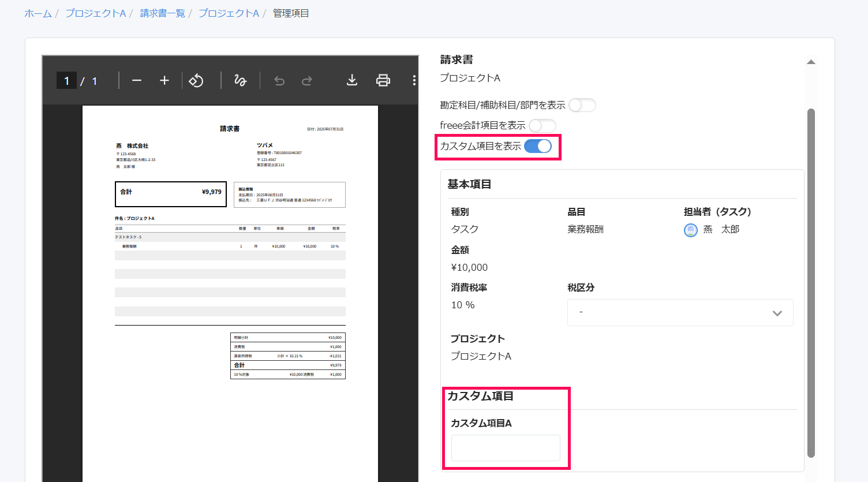Open the first プロジェクトA breadcrumb link
Viewport: 868px width, 482px height.
click(x=95, y=13)
